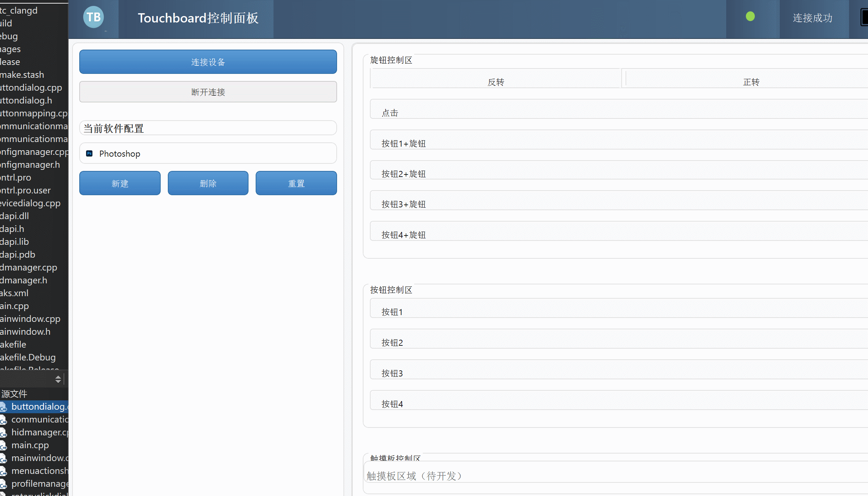
Task: Click the C++ icon beside profilemanager file
Action: pos(4,484)
